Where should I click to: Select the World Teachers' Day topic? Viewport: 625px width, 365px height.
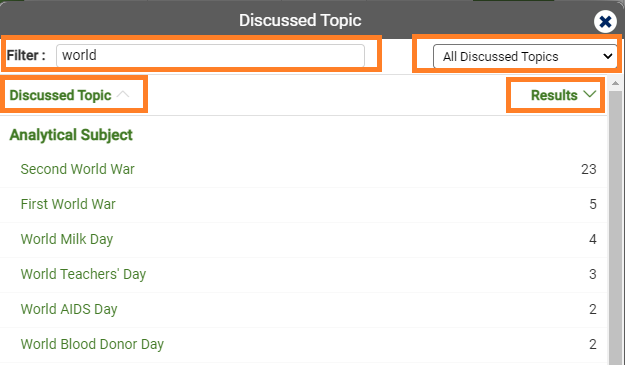tap(83, 274)
